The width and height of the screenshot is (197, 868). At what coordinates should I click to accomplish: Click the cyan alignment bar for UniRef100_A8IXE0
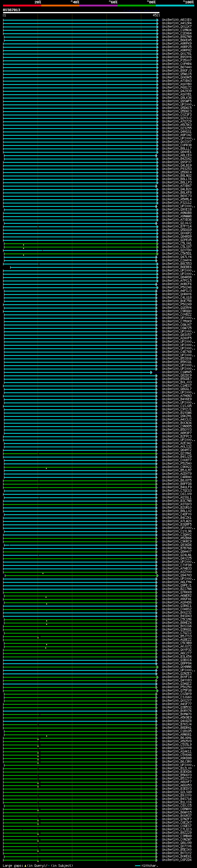(80, 20)
